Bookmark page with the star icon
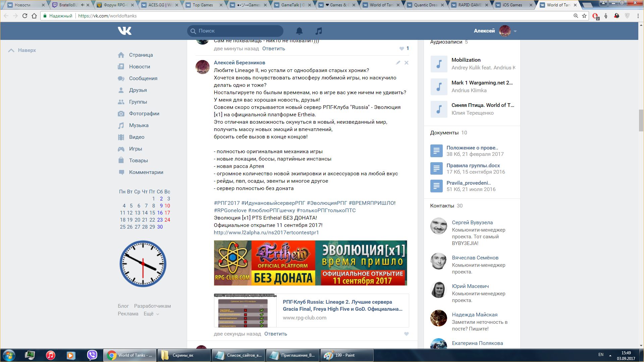This screenshot has width=644, height=362. click(x=584, y=16)
